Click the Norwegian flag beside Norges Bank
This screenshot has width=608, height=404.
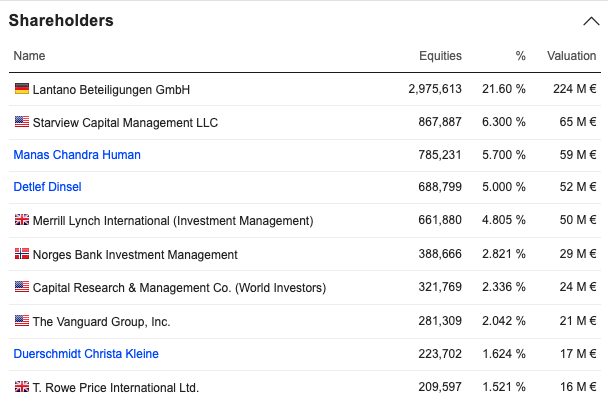coord(22,254)
